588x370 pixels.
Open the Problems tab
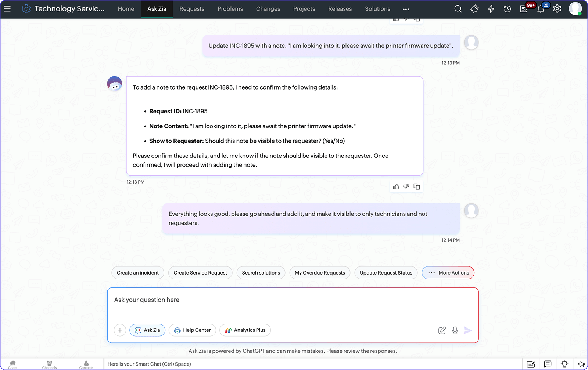pos(230,8)
